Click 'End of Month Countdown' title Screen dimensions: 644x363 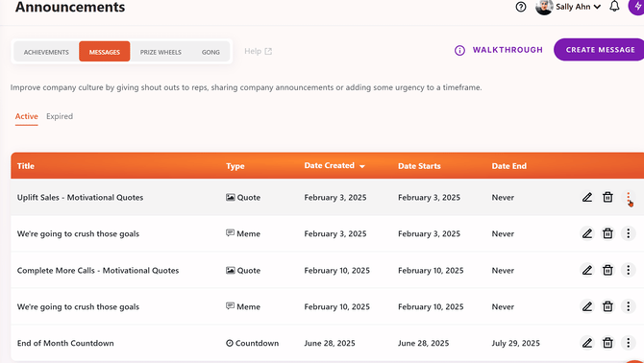tap(65, 343)
